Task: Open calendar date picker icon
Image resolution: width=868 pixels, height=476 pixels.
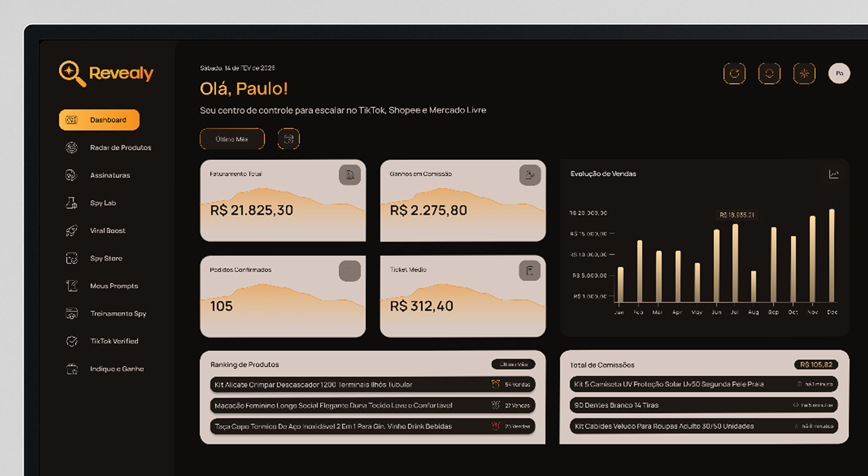Action: (288, 139)
